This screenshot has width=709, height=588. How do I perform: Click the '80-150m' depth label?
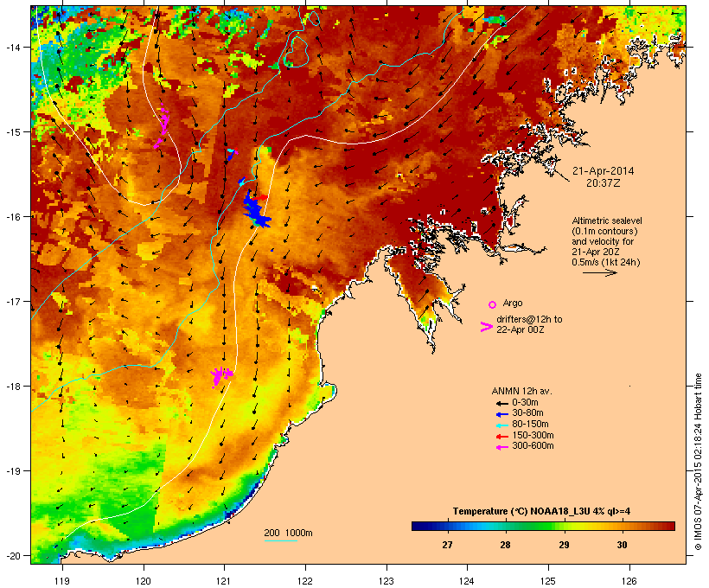coord(530,425)
